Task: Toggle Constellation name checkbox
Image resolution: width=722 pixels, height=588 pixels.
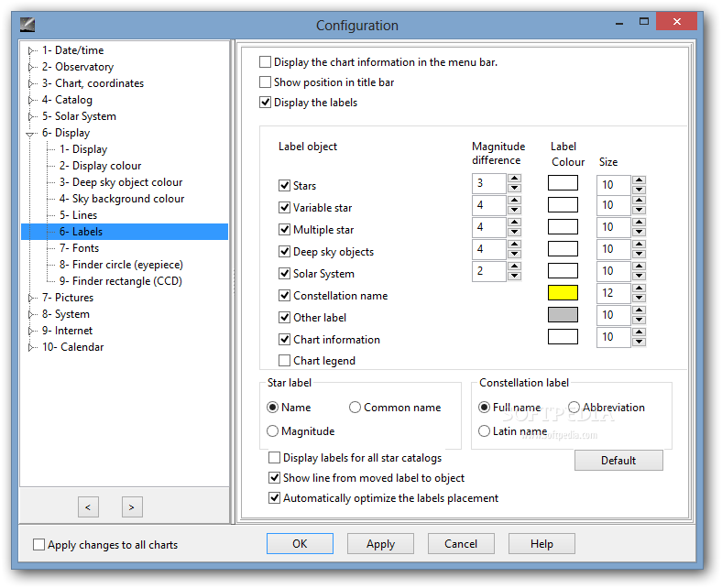Action: coord(285,296)
